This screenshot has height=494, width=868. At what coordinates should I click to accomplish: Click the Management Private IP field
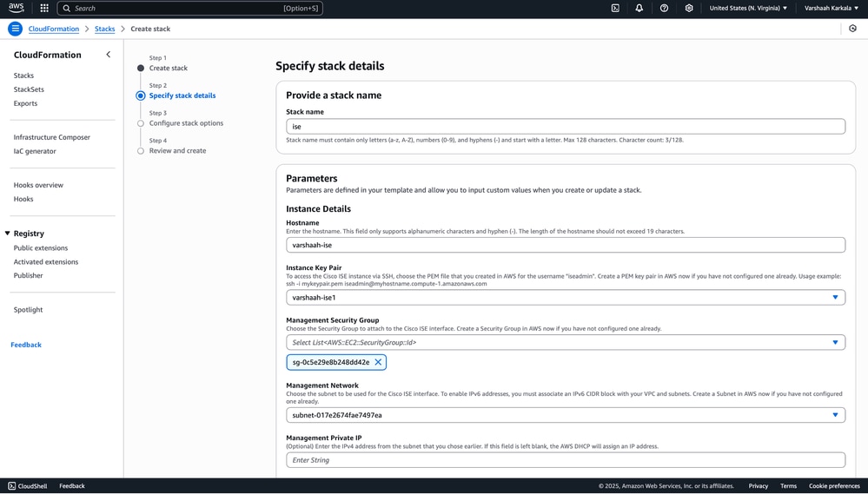(566, 460)
